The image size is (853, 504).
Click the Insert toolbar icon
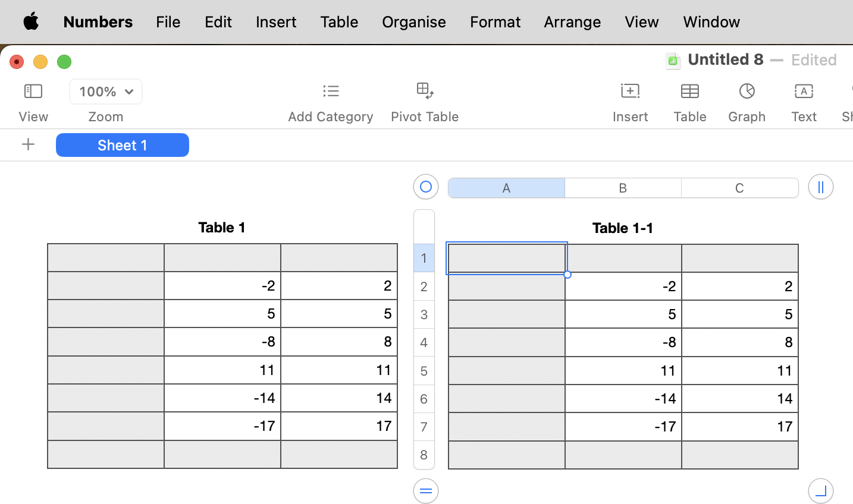[630, 91]
